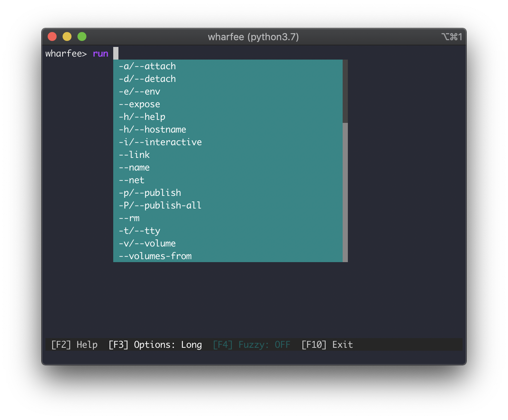This screenshot has height=420, width=508.
Task: Select the --net option
Action: [x=228, y=180]
